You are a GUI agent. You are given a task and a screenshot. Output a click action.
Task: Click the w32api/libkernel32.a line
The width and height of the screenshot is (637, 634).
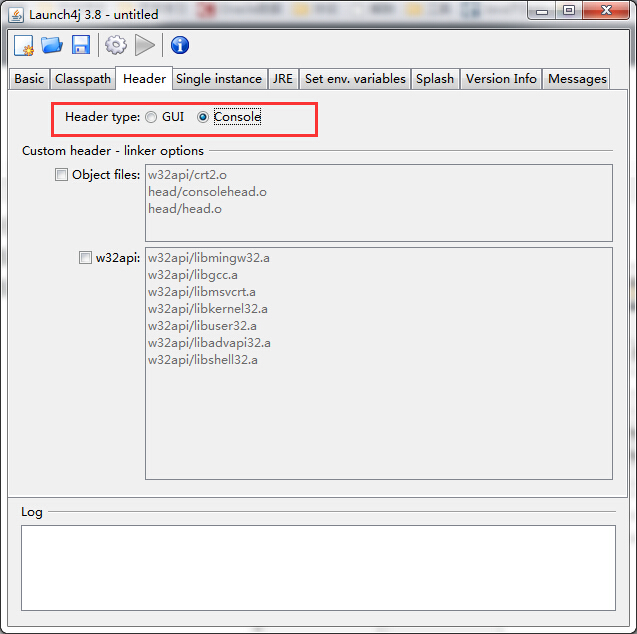[208, 309]
